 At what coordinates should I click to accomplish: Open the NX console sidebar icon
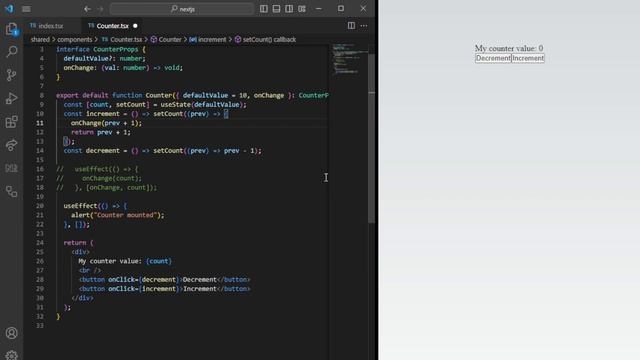click(11, 168)
